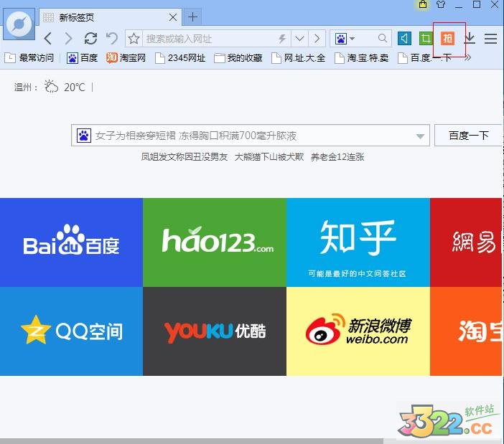
Task: Open the 最常访问 bookmark
Action: (29, 58)
